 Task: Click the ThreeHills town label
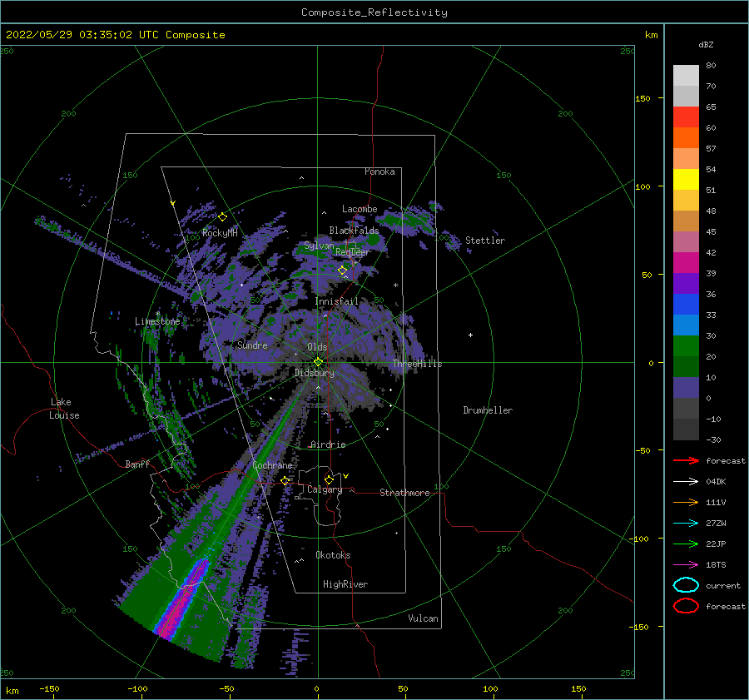(417, 364)
